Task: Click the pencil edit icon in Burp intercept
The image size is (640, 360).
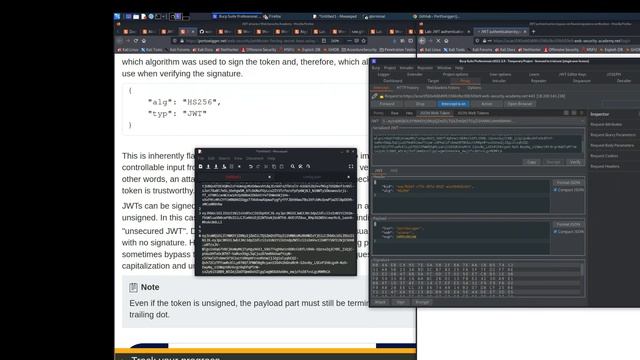Action: (x=374, y=96)
